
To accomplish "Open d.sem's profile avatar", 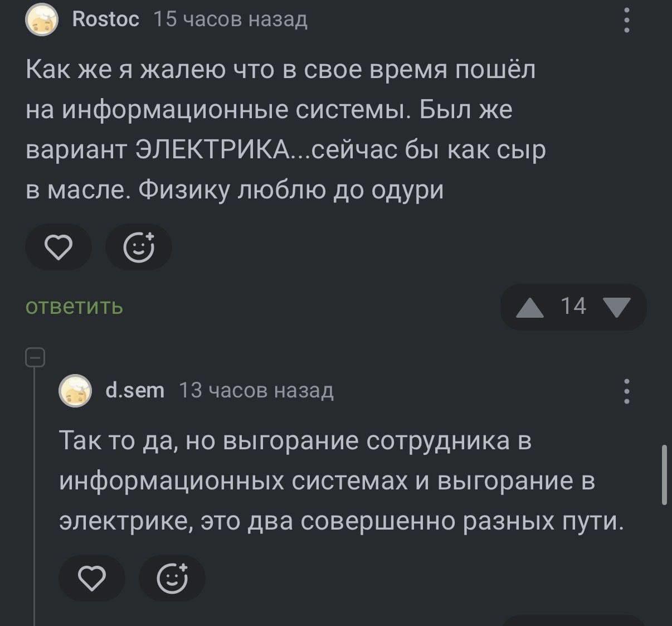I will pyautogui.click(x=75, y=390).
